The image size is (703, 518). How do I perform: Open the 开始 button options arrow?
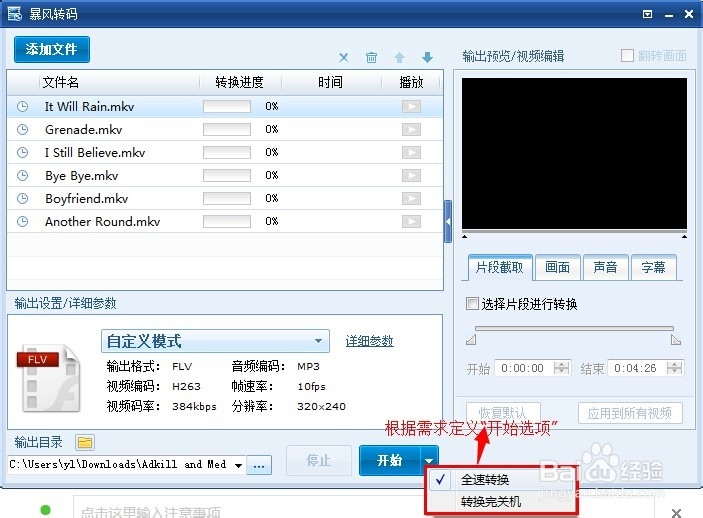point(429,461)
